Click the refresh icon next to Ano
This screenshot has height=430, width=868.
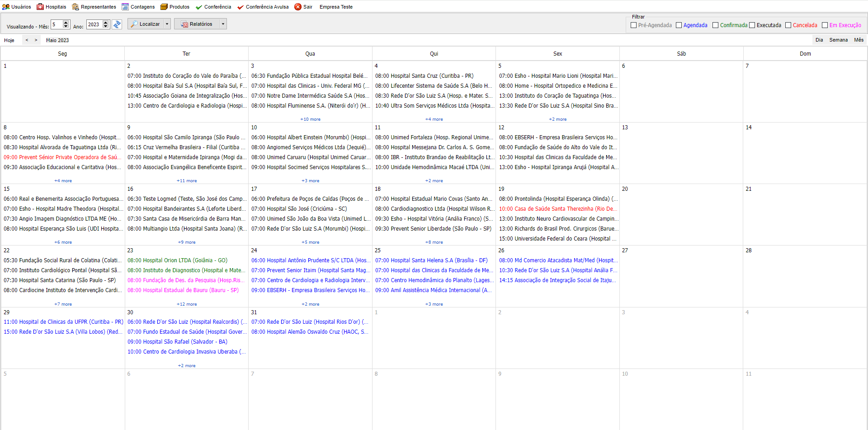117,24
